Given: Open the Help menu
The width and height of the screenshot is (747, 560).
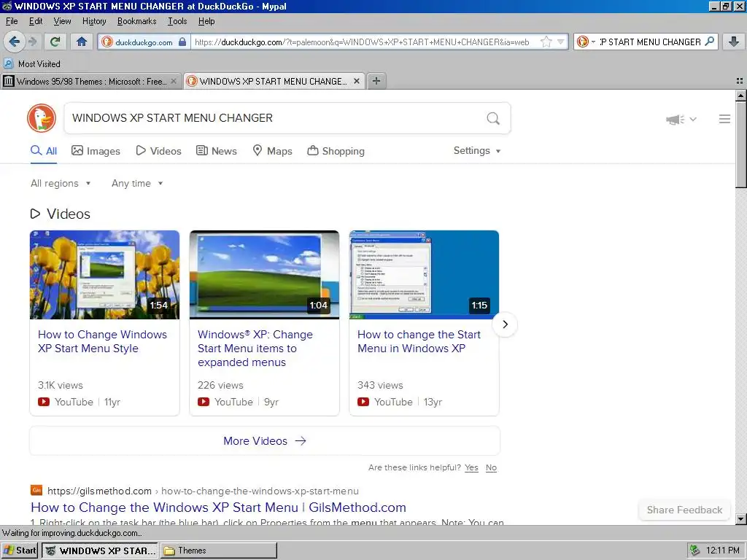Looking at the screenshot, I should pos(206,21).
